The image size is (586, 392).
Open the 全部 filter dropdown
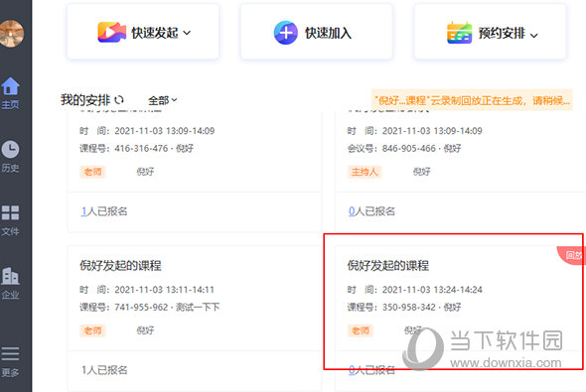162,100
